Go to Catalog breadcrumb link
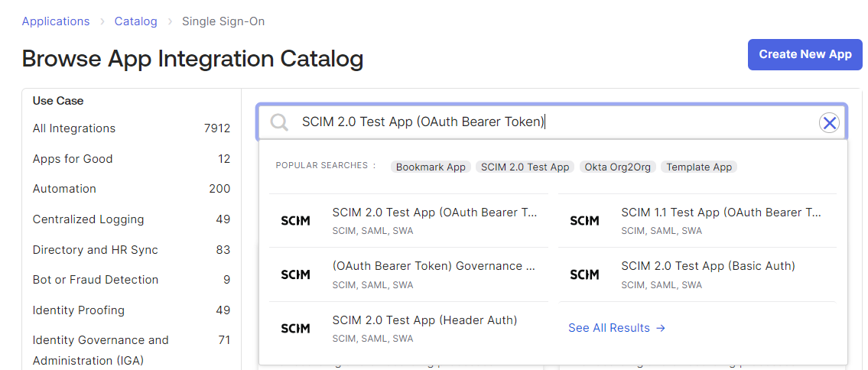 click(x=135, y=21)
